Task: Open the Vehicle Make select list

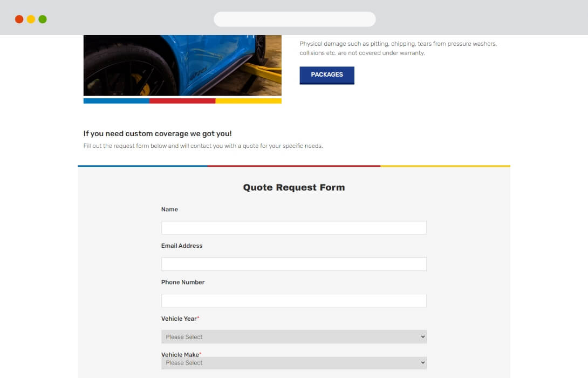Action: tap(293, 362)
